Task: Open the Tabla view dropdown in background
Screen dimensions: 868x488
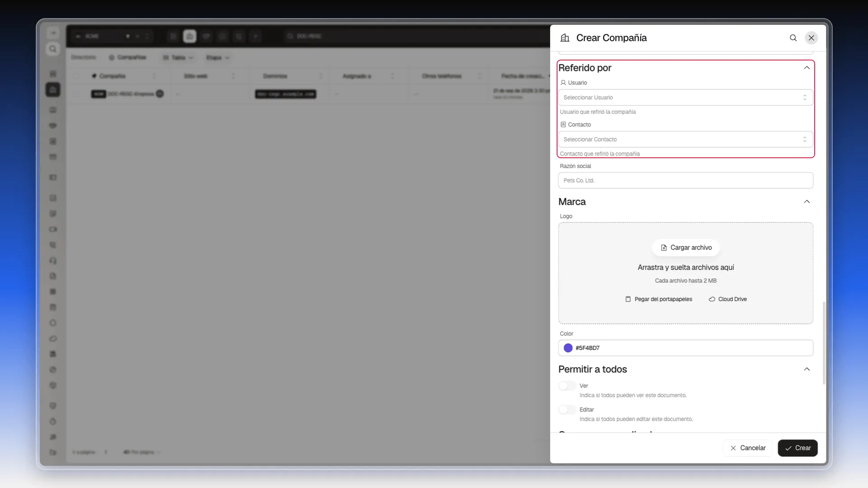Action: 178,58
